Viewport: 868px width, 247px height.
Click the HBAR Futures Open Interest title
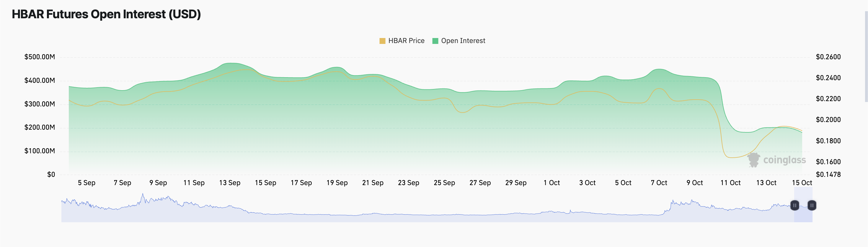click(x=106, y=14)
